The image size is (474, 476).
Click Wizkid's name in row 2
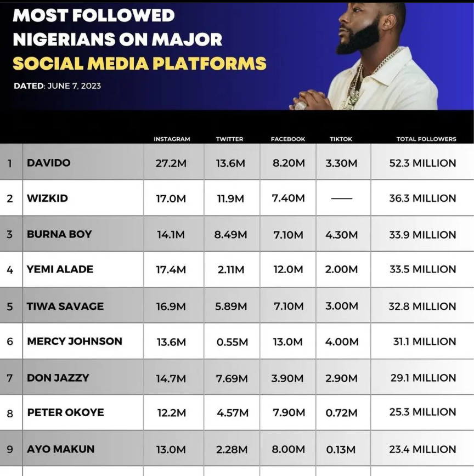(x=47, y=198)
